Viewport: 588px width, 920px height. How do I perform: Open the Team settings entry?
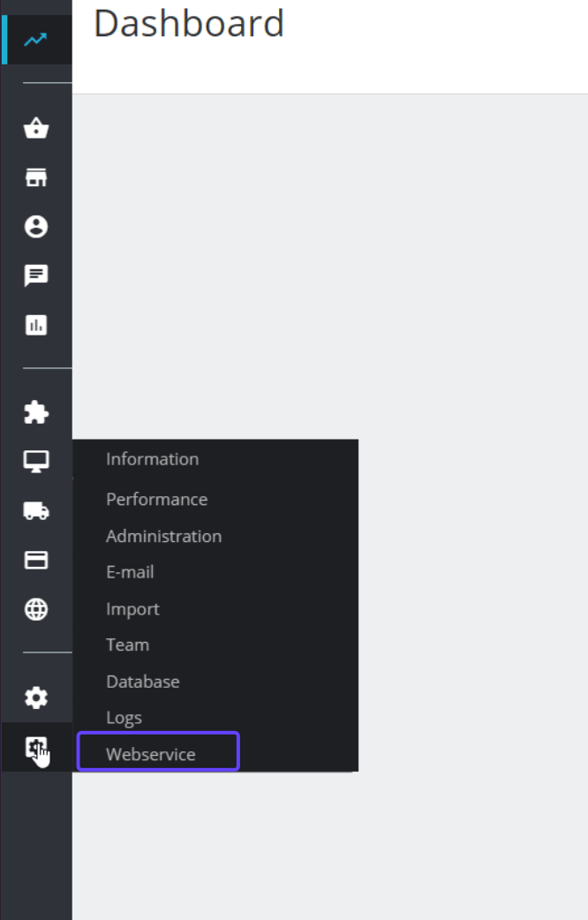[x=127, y=645]
